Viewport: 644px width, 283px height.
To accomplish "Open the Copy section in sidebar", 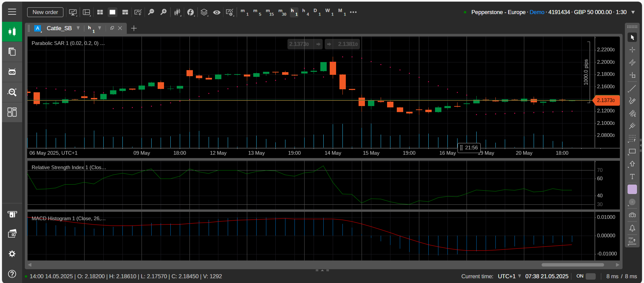I will (12, 52).
